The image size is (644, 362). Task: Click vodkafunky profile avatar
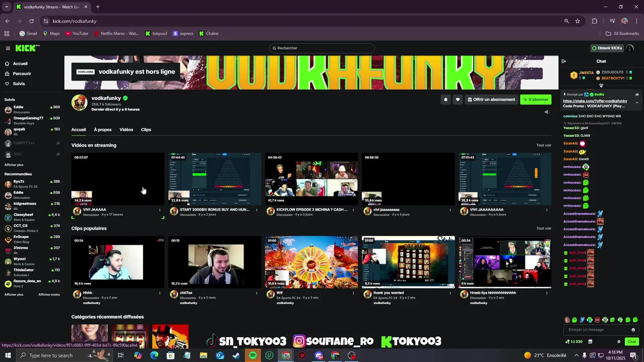79,103
